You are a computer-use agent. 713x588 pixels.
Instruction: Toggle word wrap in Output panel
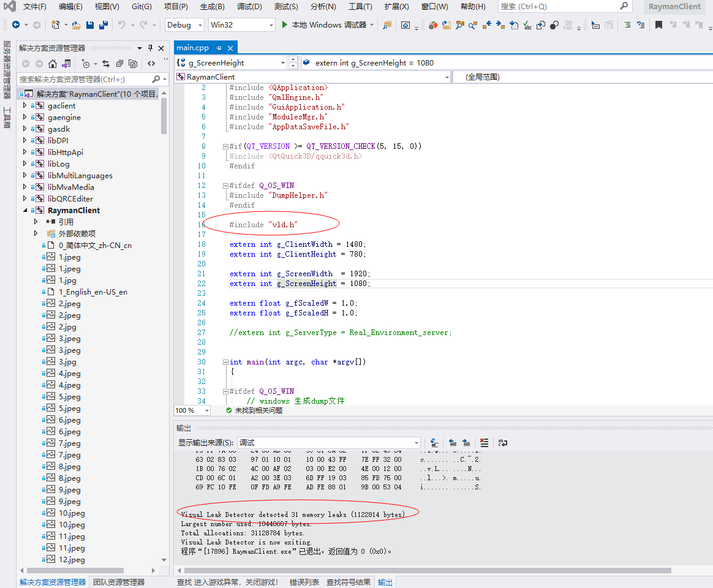click(x=502, y=442)
